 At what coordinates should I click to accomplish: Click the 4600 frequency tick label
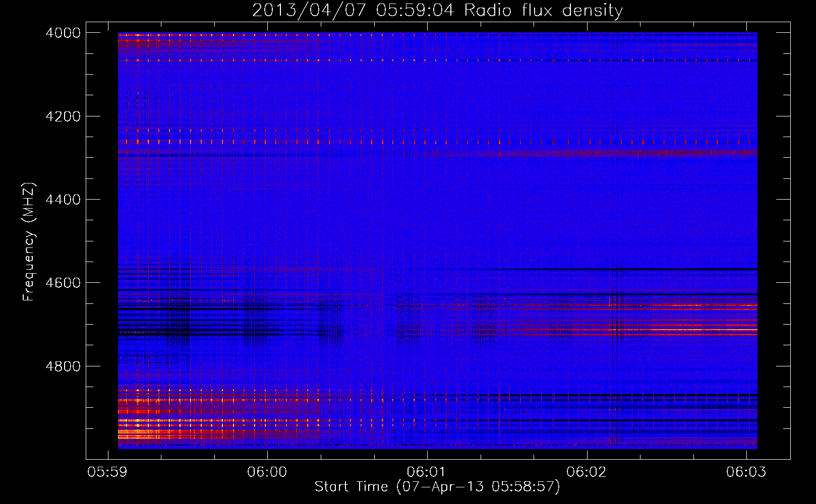pyautogui.click(x=63, y=283)
